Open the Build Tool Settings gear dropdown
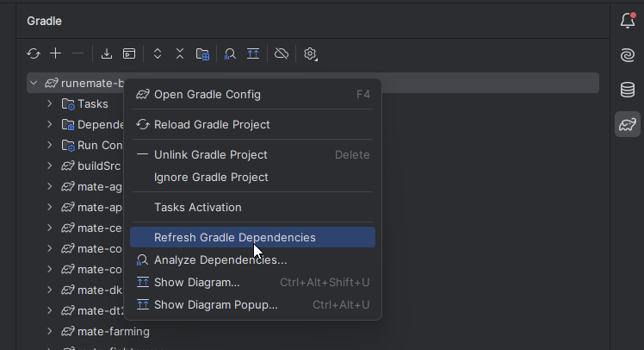Screen dimensions: 644x350 click(x=311, y=53)
